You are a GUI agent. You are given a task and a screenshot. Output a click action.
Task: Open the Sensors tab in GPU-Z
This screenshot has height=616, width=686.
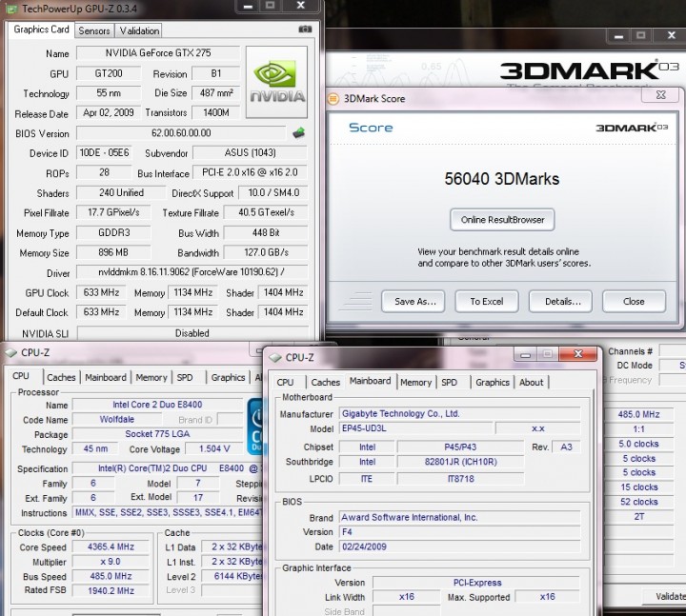coord(94,31)
